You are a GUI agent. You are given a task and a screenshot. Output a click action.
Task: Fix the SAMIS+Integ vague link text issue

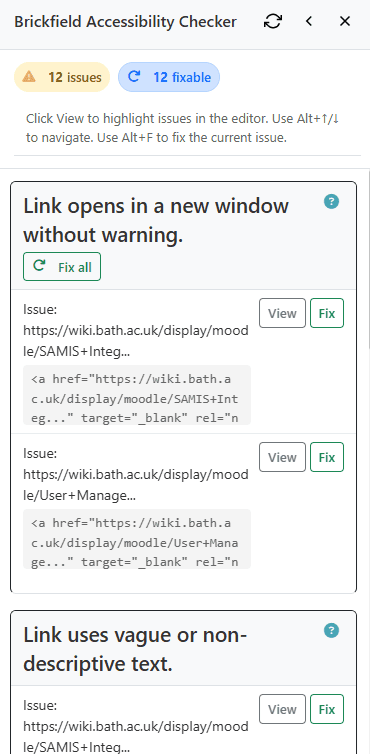point(327,709)
